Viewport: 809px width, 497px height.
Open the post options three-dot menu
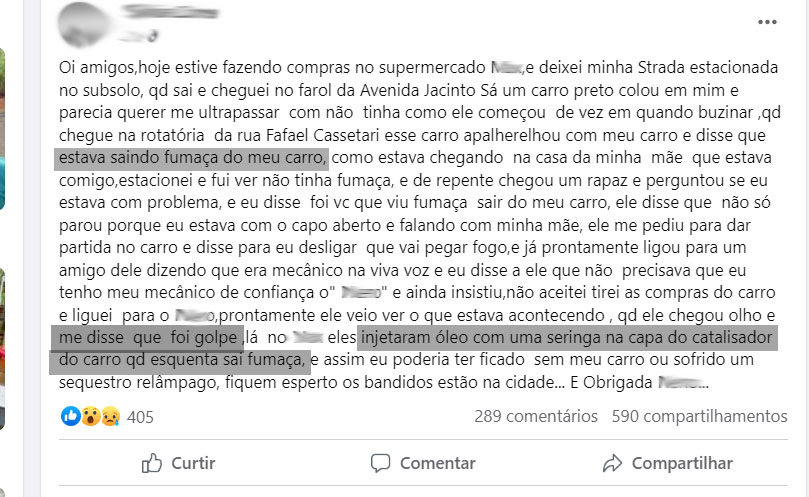(x=767, y=21)
